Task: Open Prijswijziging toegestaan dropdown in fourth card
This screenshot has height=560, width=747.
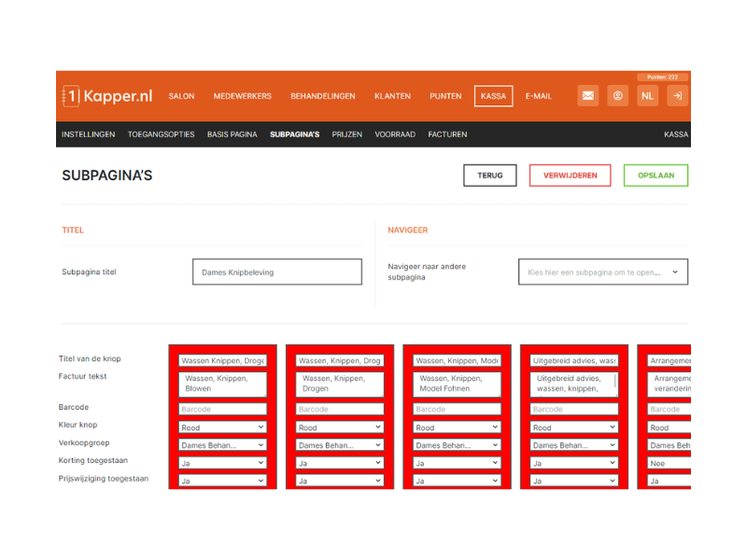Action: coord(574,481)
